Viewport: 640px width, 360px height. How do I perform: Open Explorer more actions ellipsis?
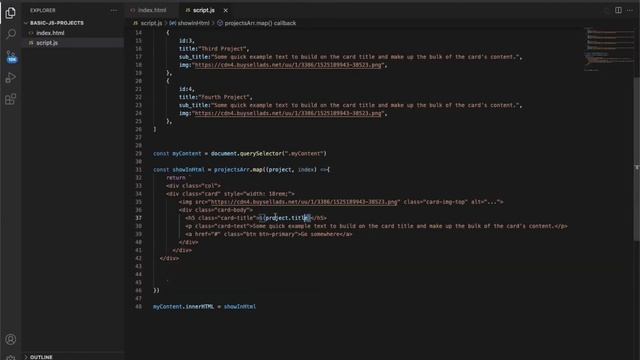114,10
